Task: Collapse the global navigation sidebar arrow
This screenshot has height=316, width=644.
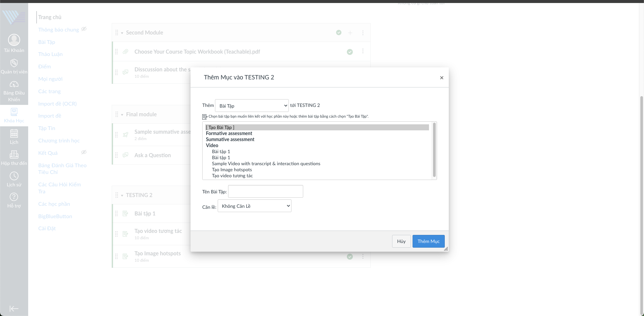Action: tap(14, 309)
